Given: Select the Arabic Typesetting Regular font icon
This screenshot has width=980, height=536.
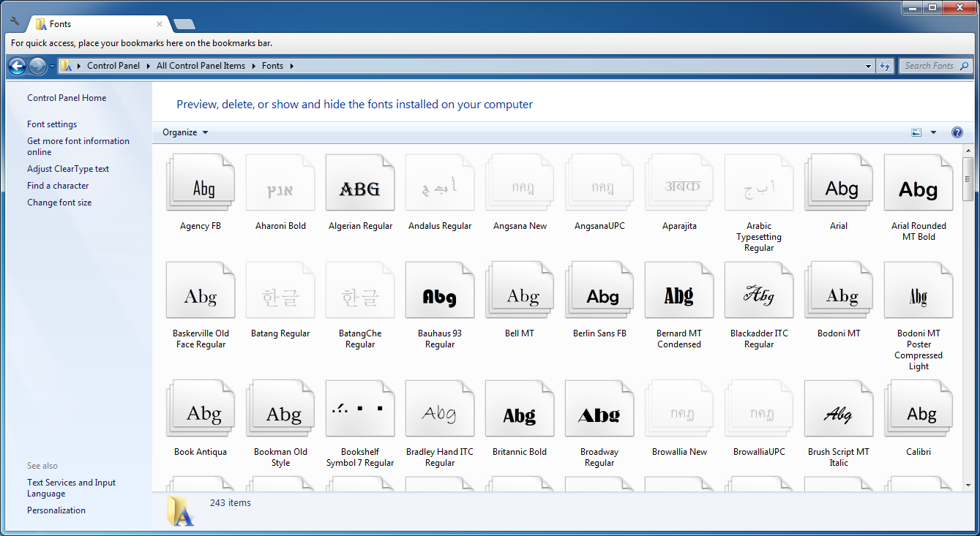Looking at the screenshot, I should pyautogui.click(x=759, y=184).
